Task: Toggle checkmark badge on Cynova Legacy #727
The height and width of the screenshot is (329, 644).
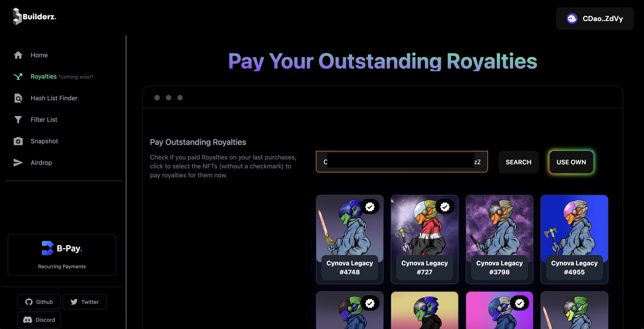Action: [445, 207]
